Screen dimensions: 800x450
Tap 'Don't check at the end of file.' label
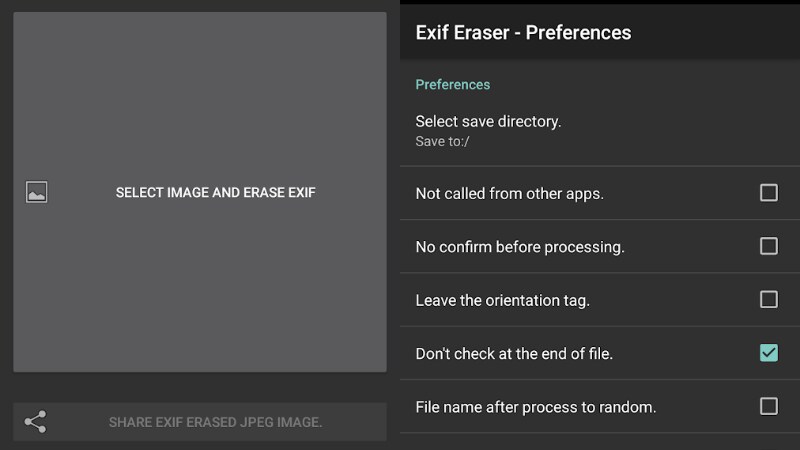coord(514,353)
